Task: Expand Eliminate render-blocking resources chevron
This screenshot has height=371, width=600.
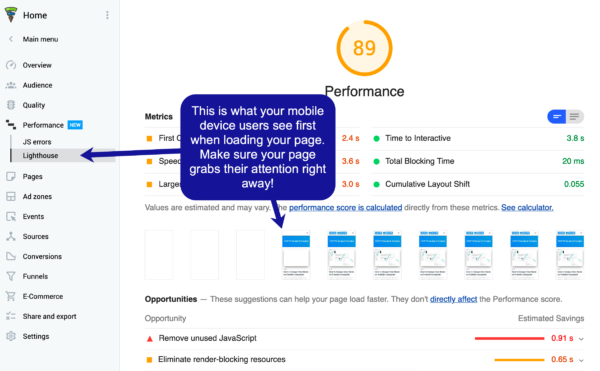Action: tap(581, 360)
